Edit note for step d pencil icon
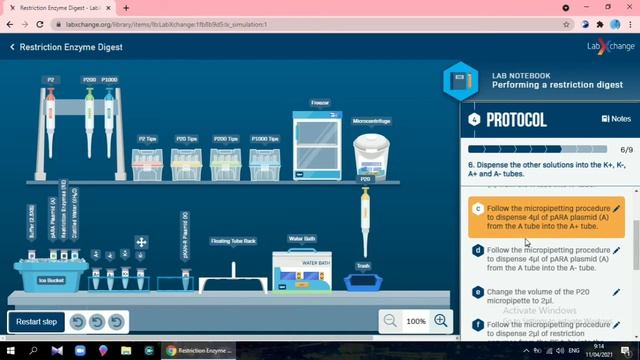This screenshot has width=640, height=360. 616,250
